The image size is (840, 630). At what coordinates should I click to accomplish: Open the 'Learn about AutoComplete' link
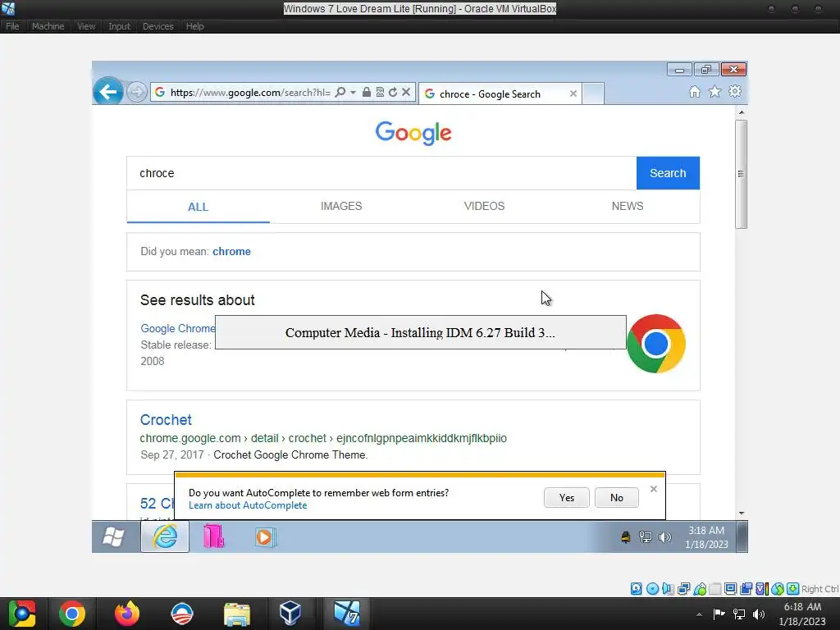coord(248,505)
